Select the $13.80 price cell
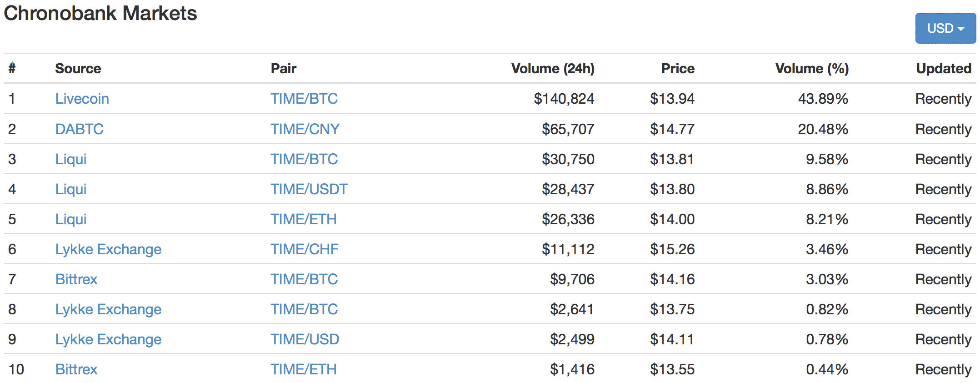Screen dimensions: 980x383 672,189
